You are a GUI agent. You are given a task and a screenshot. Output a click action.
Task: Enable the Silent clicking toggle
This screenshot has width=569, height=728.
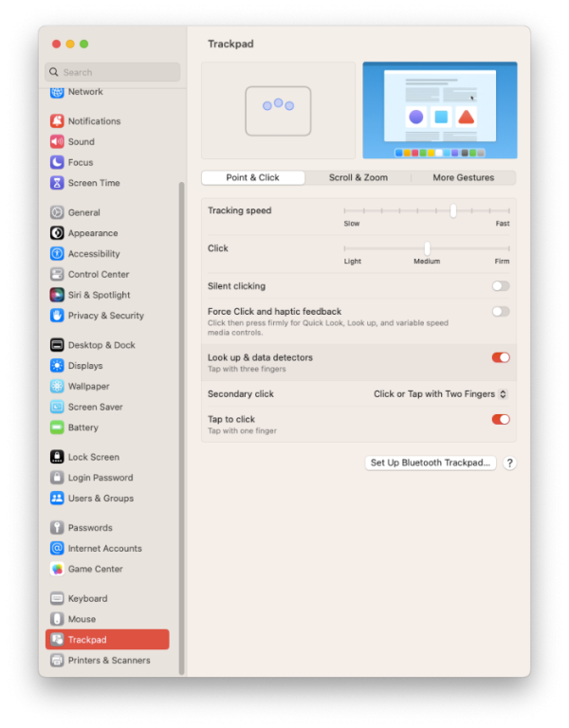point(501,286)
